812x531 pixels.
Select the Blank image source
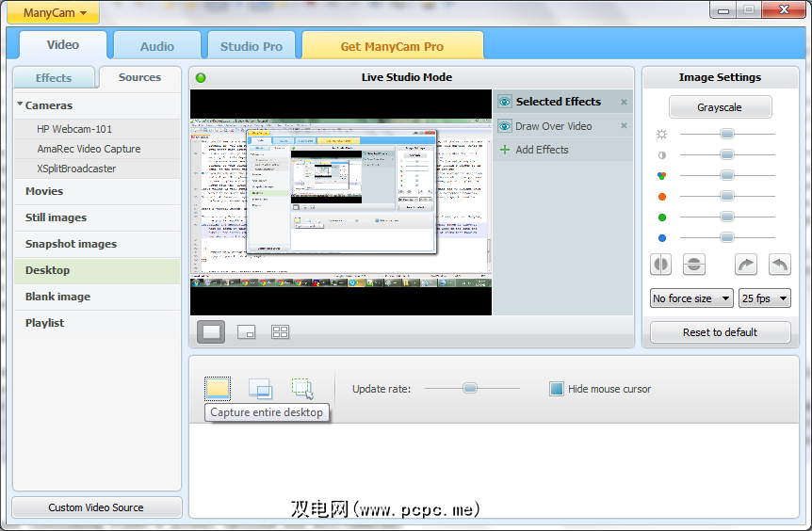pyautogui.click(x=97, y=298)
